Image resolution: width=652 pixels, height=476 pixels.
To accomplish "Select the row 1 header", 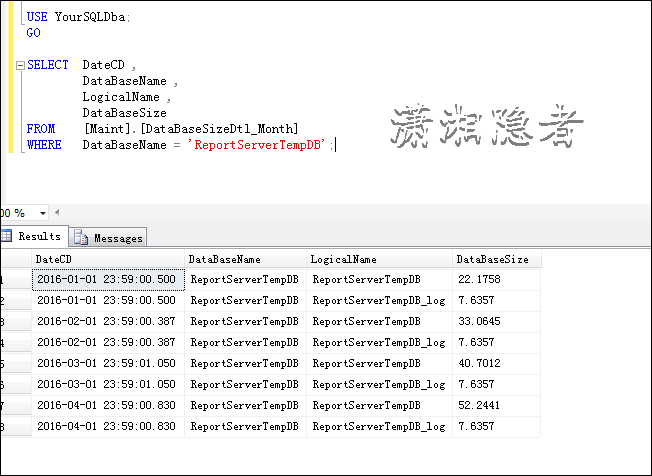I will click(x=16, y=279).
